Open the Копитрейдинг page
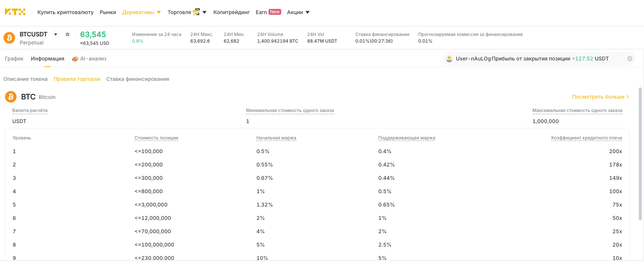This screenshot has height=264, width=644. tap(231, 12)
